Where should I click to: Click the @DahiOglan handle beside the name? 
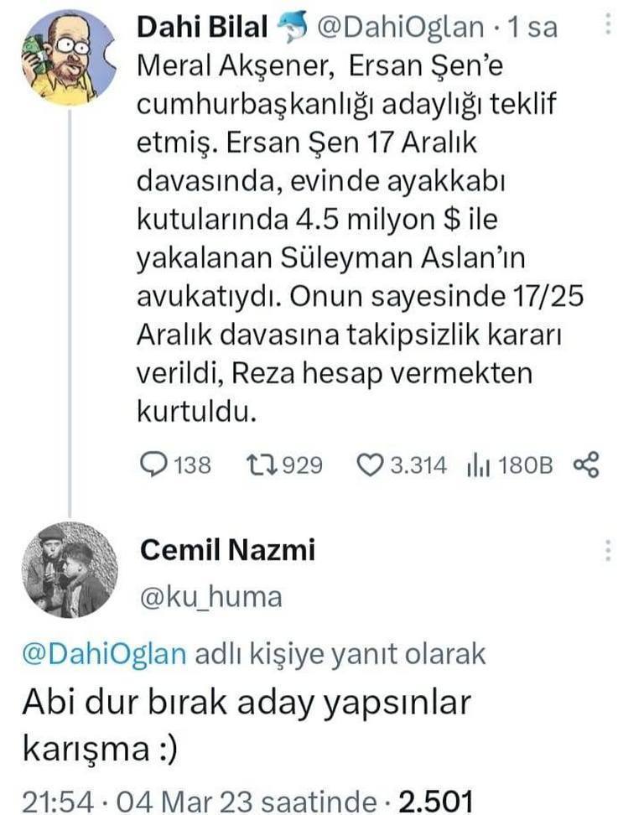(401, 28)
